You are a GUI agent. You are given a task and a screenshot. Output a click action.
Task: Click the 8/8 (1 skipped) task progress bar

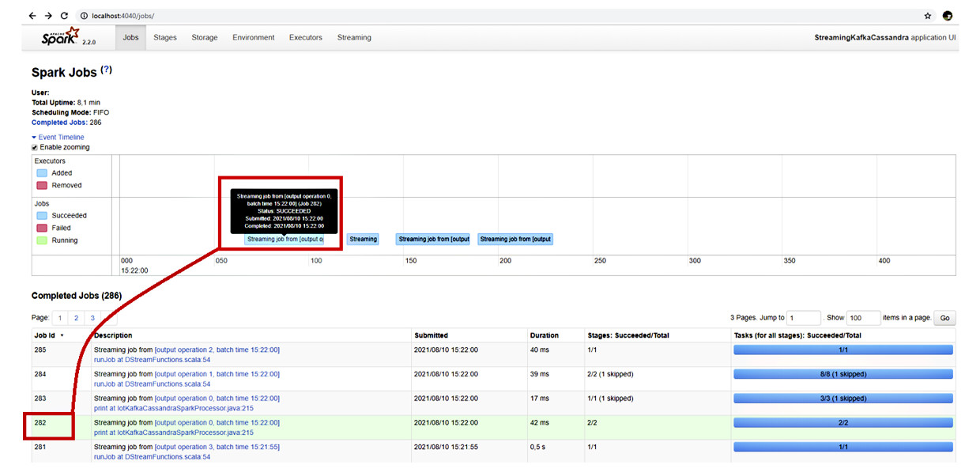843,375
